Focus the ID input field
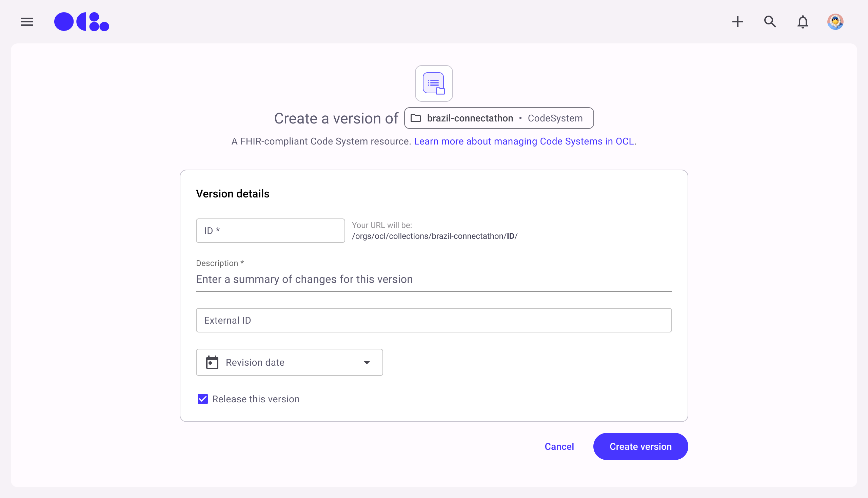 click(x=270, y=231)
